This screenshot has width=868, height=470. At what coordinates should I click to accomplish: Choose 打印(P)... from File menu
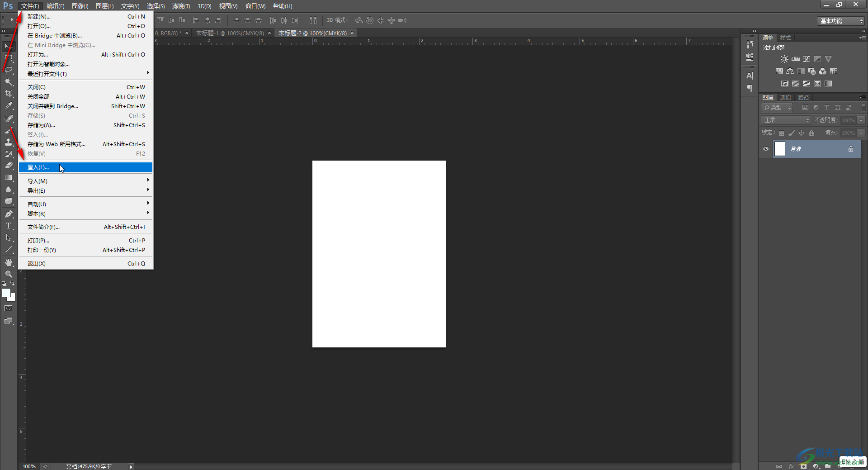(x=86, y=240)
